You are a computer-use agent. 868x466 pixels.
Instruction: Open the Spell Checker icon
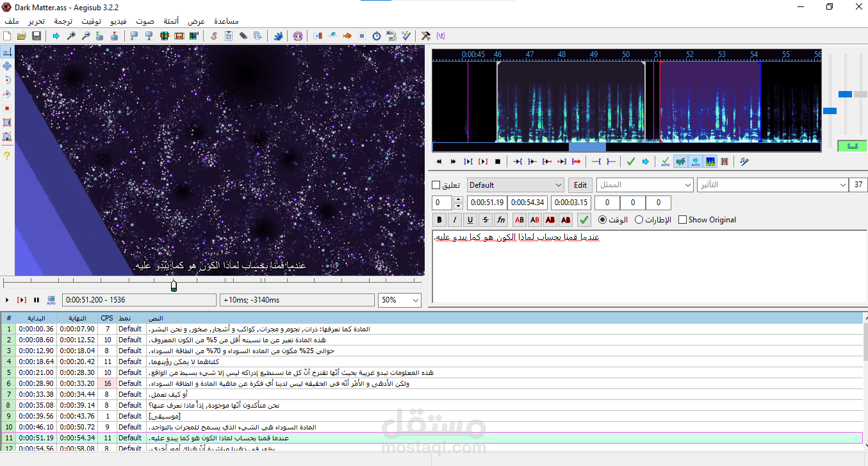click(x=406, y=36)
